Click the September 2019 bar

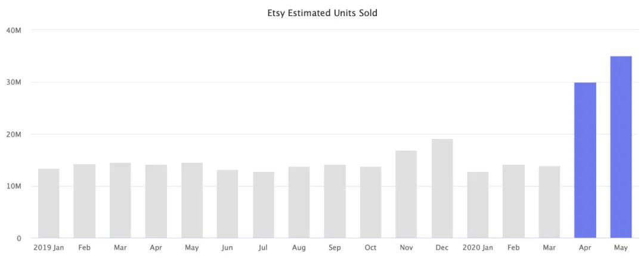pyautogui.click(x=335, y=201)
